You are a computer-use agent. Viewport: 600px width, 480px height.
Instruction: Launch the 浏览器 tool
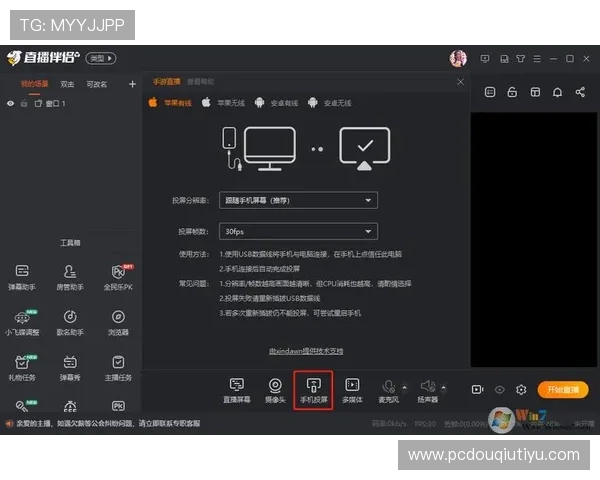pyautogui.click(x=118, y=323)
